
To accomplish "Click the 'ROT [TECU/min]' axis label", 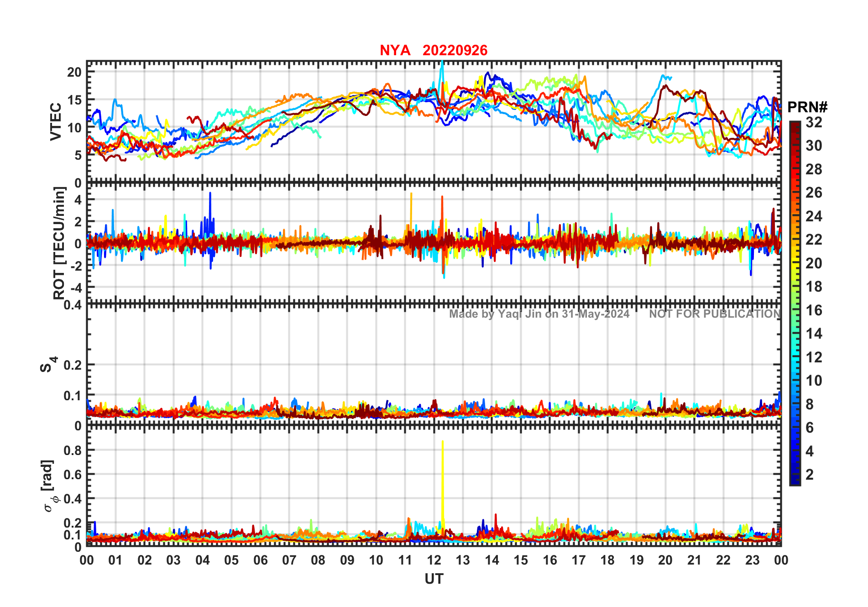I will click(59, 243).
